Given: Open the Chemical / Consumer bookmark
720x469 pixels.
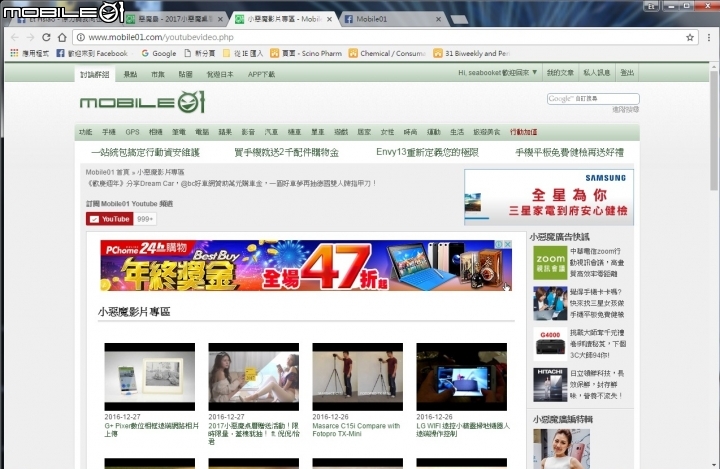Looking at the screenshot, I should pos(387,53).
